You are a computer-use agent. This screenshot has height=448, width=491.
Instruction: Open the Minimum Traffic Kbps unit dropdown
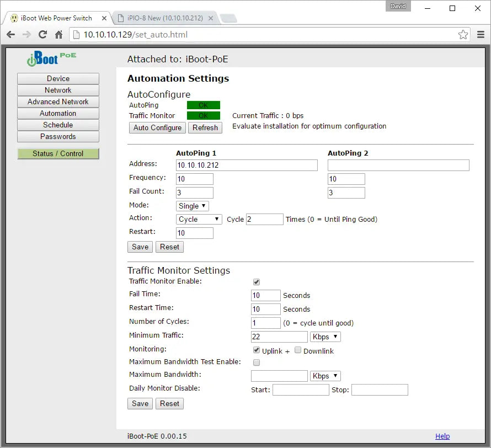325,337
